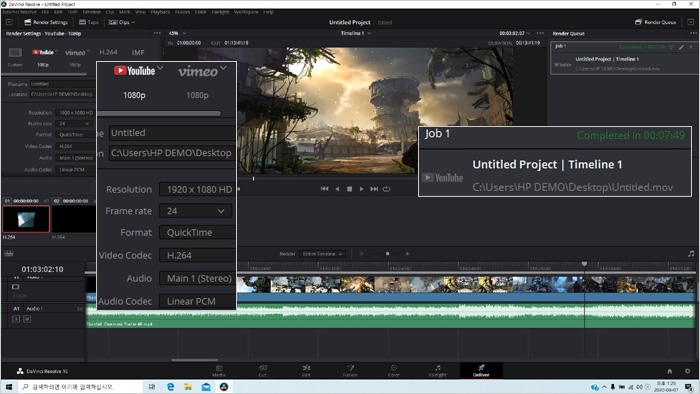Play in reverse in viewer

338,189
